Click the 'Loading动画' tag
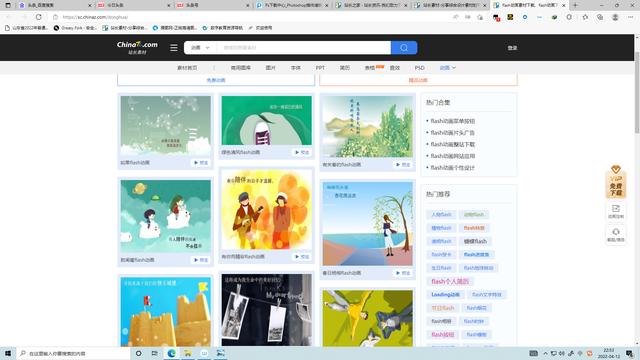 445,294
